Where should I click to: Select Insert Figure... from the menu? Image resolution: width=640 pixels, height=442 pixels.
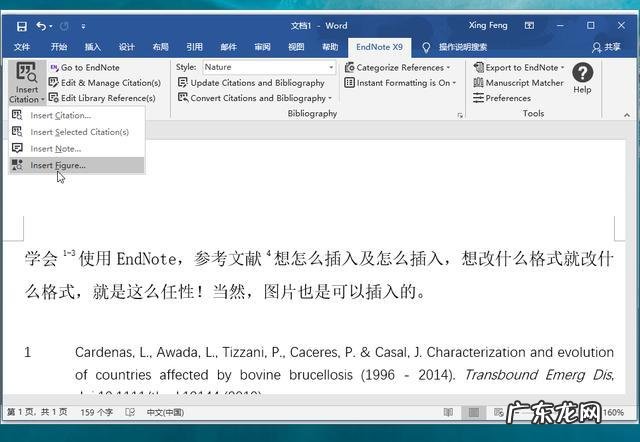point(58,165)
